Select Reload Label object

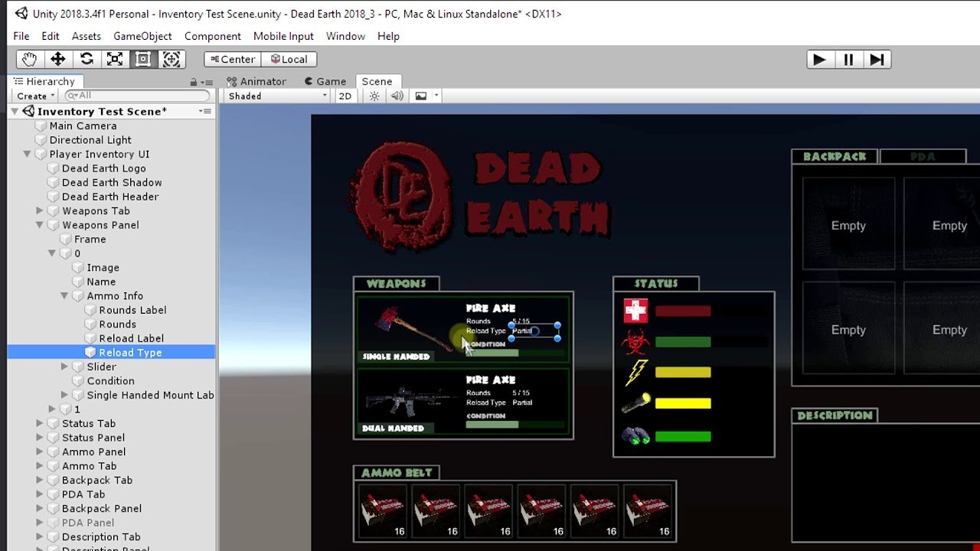[x=131, y=338]
